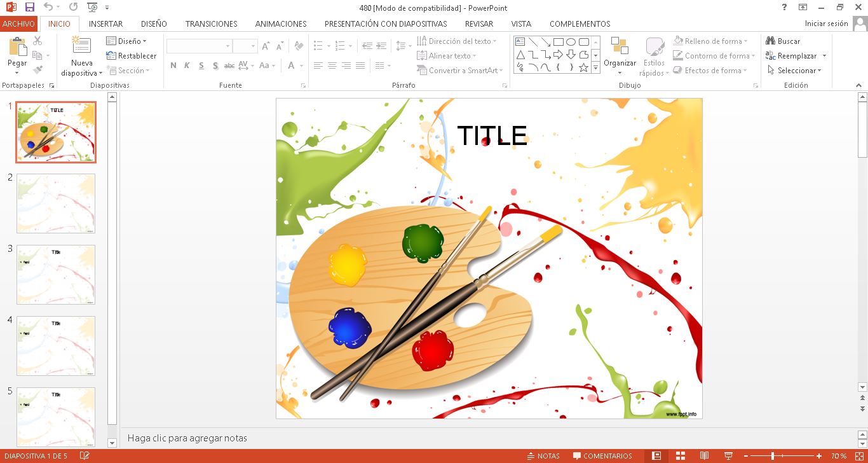Click the notes area 'Haga clic para agregar notas'
Viewport: 868px width, 463px height.
(x=187, y=438)
